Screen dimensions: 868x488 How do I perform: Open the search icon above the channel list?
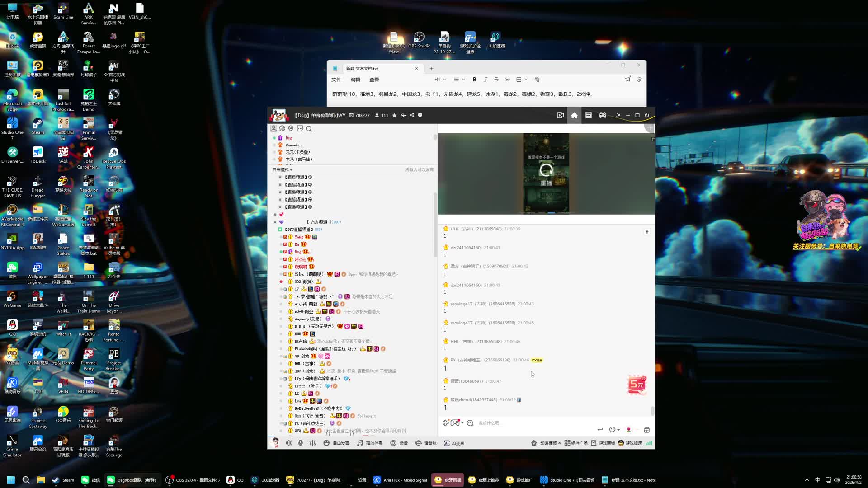click(309, 129)
